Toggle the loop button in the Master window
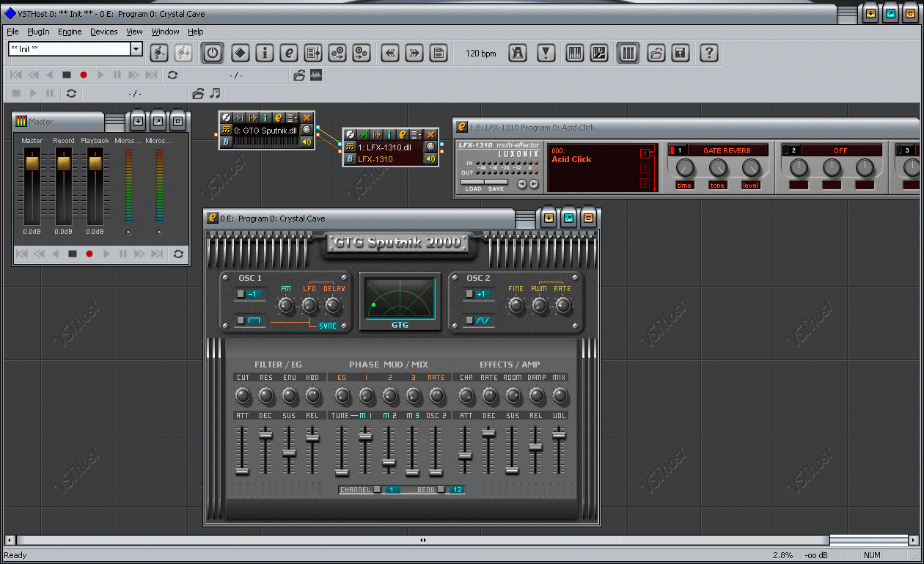Viewport: 924px width, 564px height. pos(178,254)
